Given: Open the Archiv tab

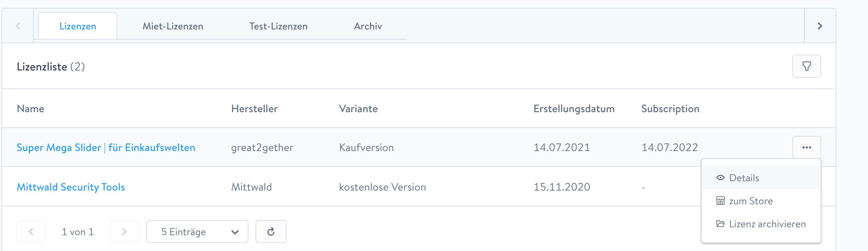Looking at the screenshot, I should pos(368,26).
